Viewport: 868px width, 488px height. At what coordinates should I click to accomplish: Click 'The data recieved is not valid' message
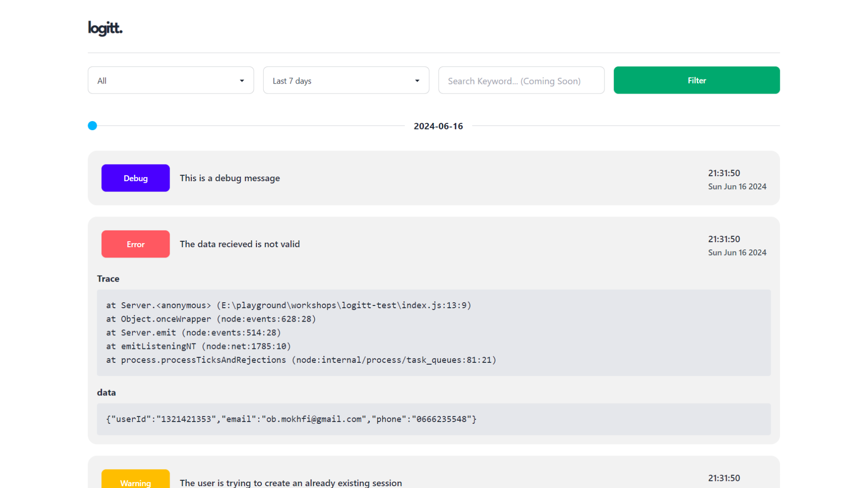240,244
